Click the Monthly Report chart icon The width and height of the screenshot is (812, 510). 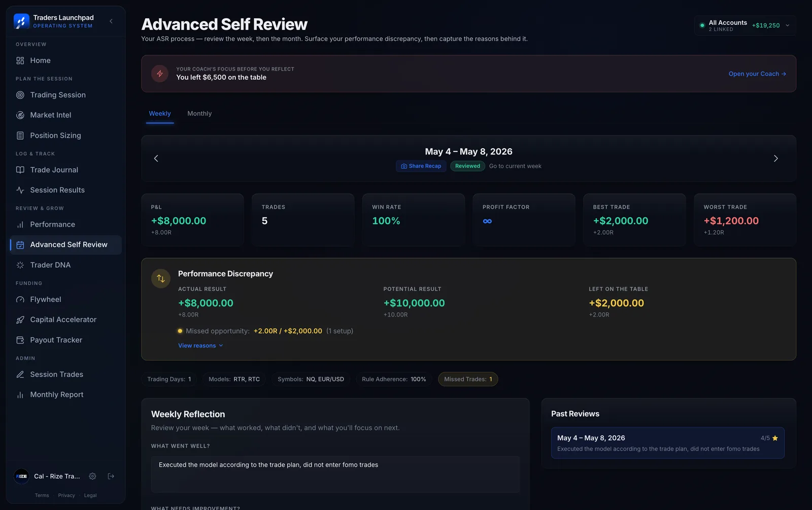(x=20, y=395)
